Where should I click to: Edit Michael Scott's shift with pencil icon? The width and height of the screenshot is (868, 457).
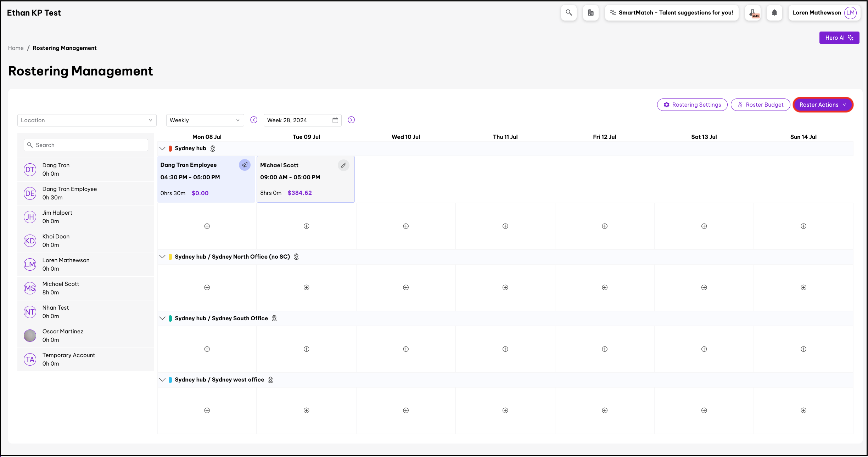343,165
